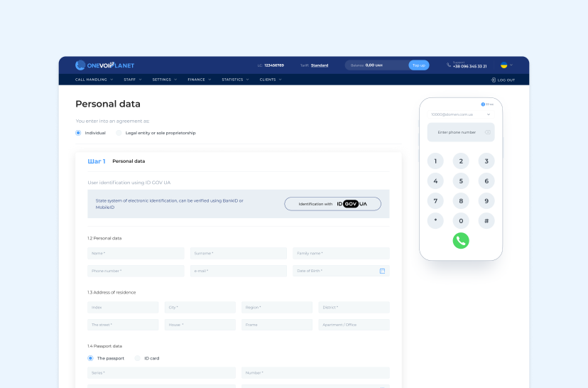
Task: Select Legal entity or sole proprietorship option
Action: coord(119,133)
